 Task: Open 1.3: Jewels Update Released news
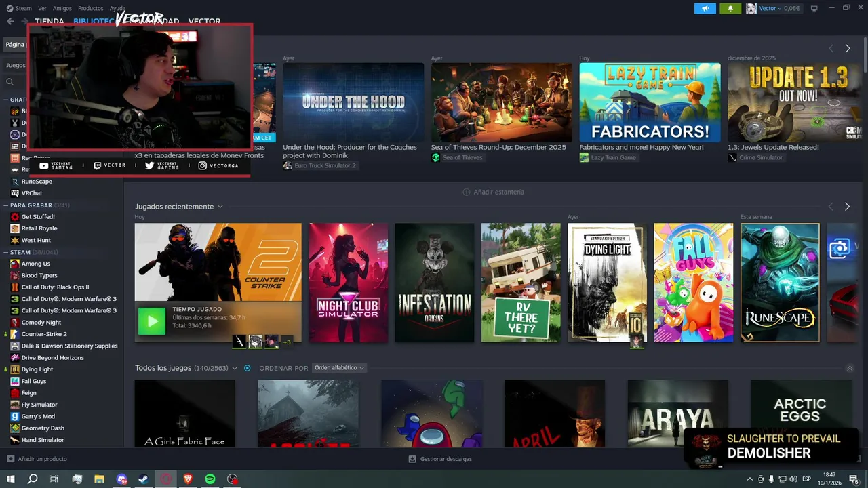click(793, 103)
